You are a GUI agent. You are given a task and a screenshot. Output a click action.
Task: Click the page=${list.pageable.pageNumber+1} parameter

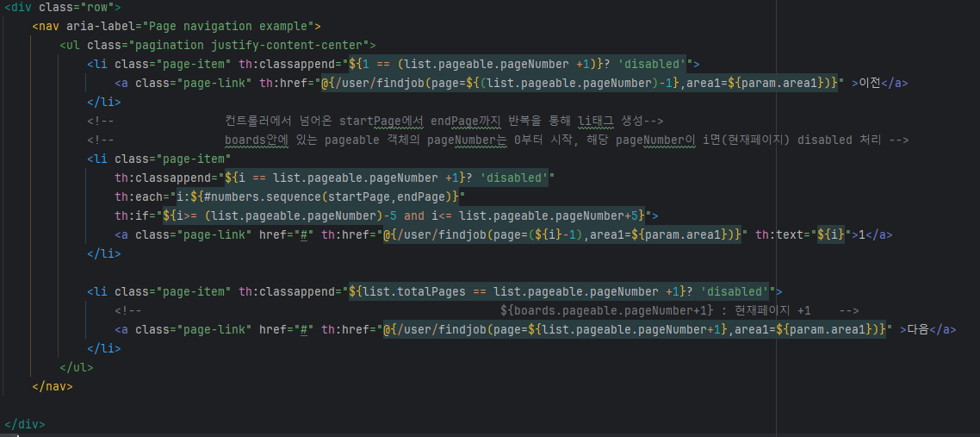(x=610, y=329)
